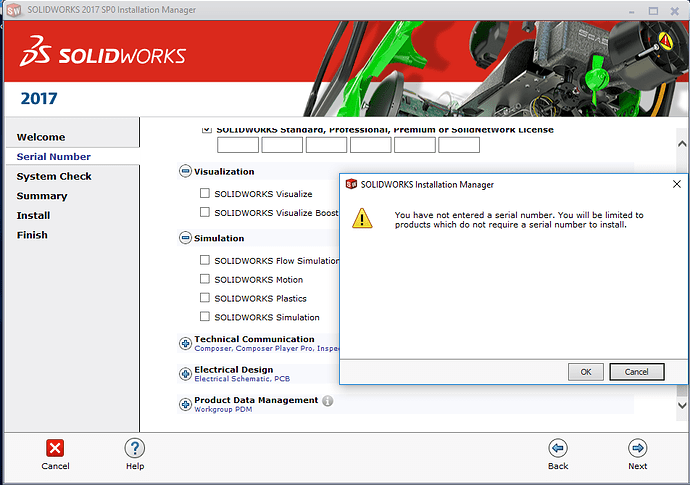Open Help via the question mark icon
Viewport: 690px width, 485px height.
coord(135,448)
